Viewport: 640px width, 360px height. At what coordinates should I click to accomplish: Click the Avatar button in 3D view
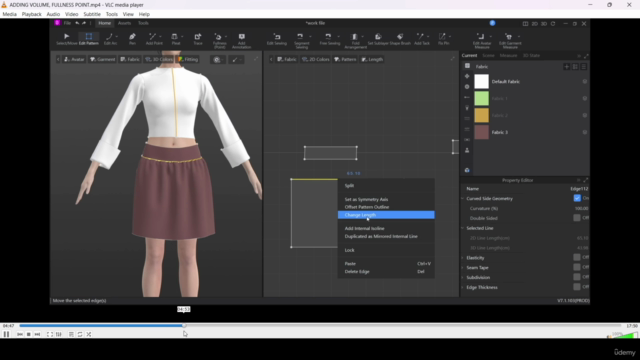pyautogui.click(x=74, y=60)
